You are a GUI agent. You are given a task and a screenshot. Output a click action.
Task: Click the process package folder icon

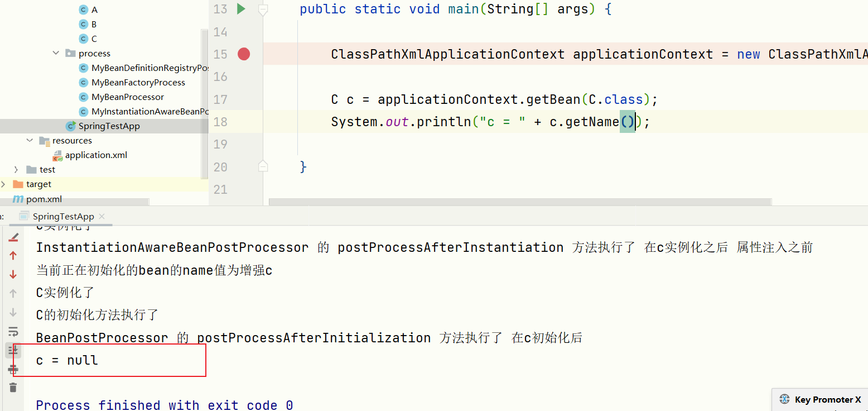(70, 53)
